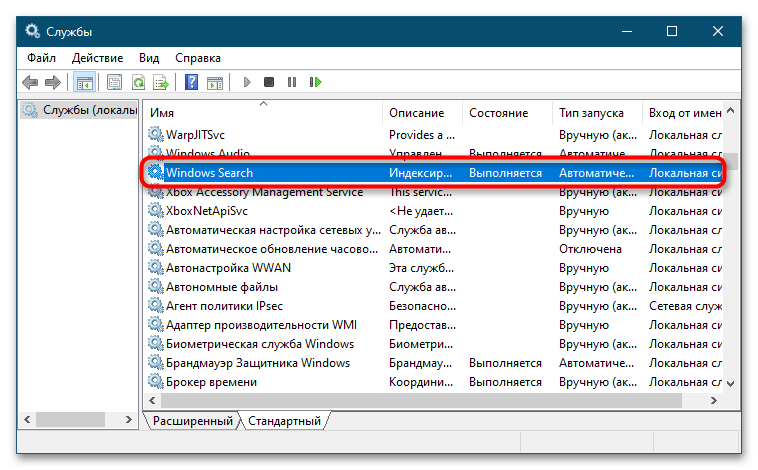Click the gear icon of XboxNetApiSvc

pyautogui.click(x=156, y=211)
